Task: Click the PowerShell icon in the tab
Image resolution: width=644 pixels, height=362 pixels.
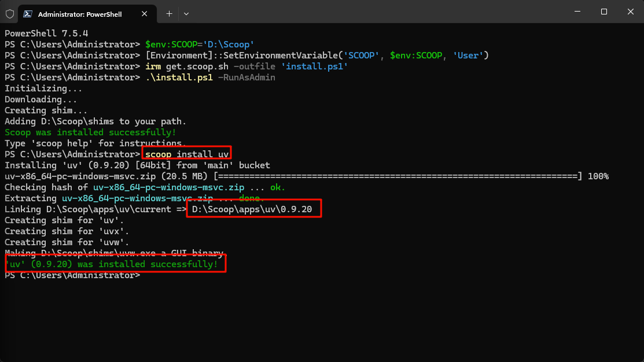Action: point(28,13)
